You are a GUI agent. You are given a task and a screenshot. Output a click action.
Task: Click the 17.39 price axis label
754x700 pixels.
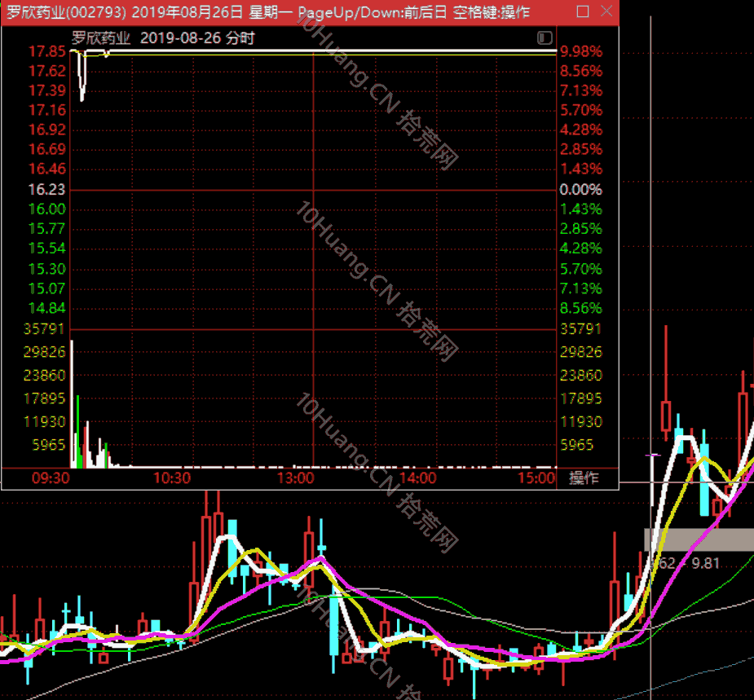point(47,90)
